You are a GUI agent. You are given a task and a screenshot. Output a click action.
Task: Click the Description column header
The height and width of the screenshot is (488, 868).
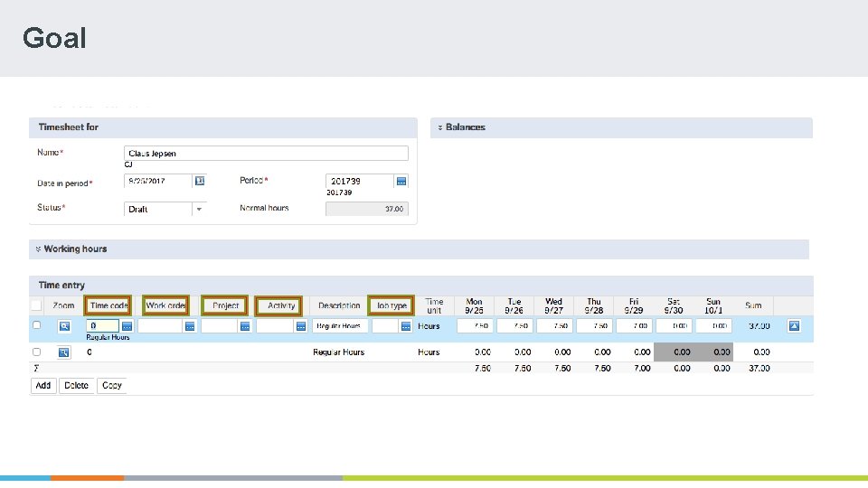click(339, 305)
